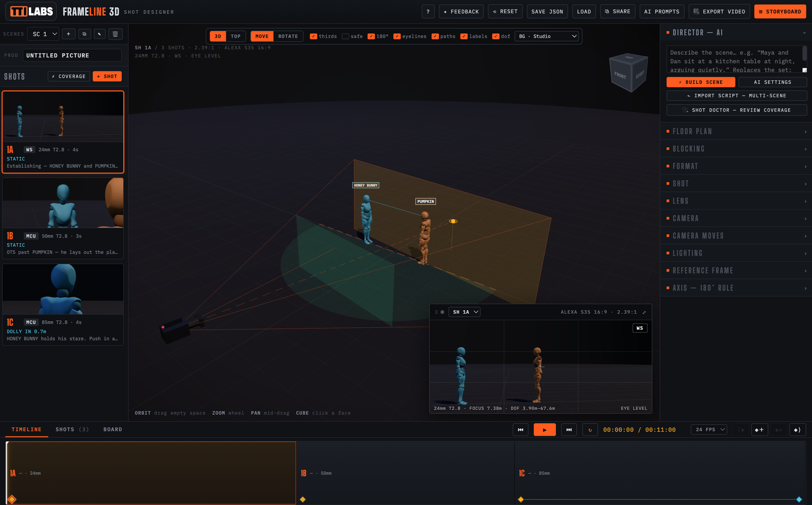Jump to previous shot in timeline
This screenshot has width=812, height=505.
click(x=521, y=430)
